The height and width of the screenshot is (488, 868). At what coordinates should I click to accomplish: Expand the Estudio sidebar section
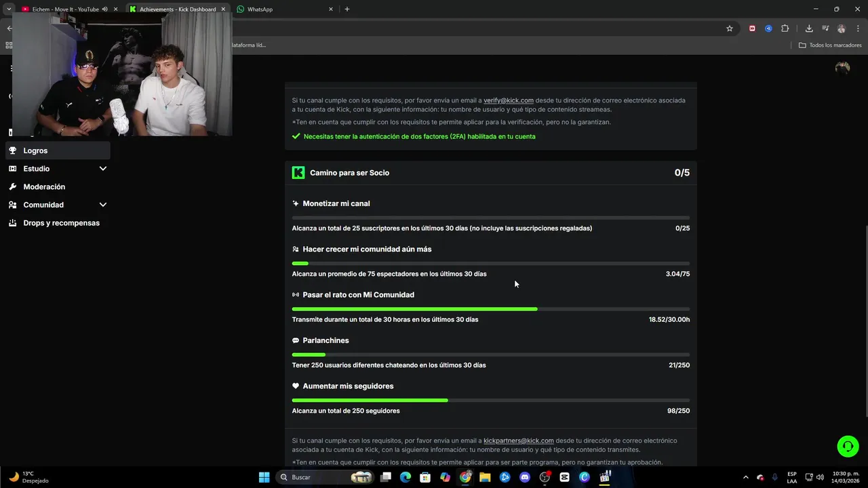click(103, 169)
